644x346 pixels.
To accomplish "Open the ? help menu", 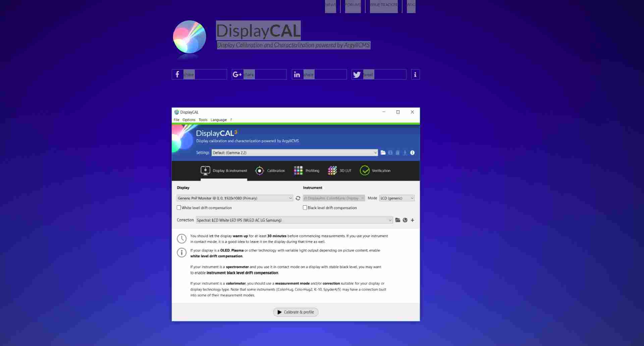I will 231,120.
